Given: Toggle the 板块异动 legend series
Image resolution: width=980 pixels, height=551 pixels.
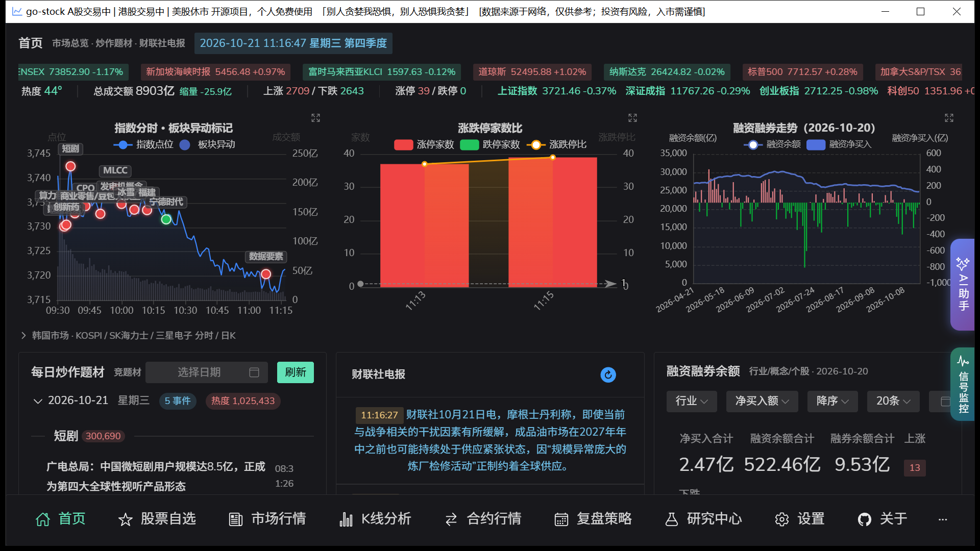Looking at the screenshot, I should tap(207, 144).
